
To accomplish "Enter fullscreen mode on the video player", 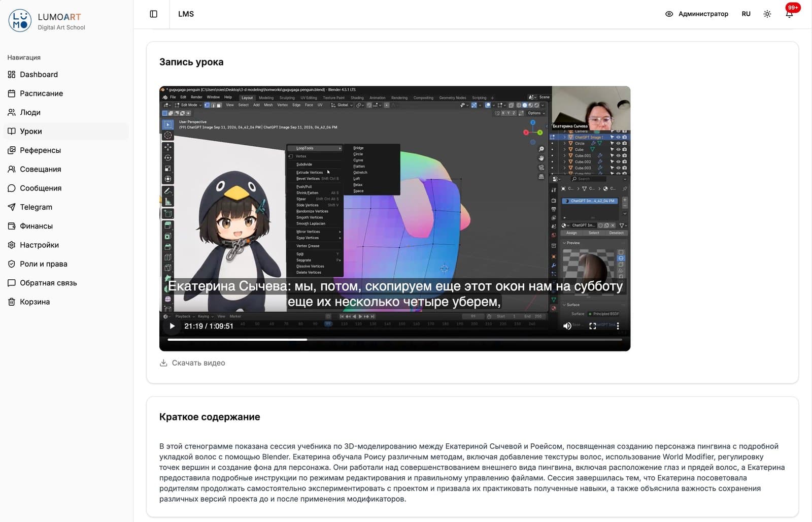I will 592,326.
